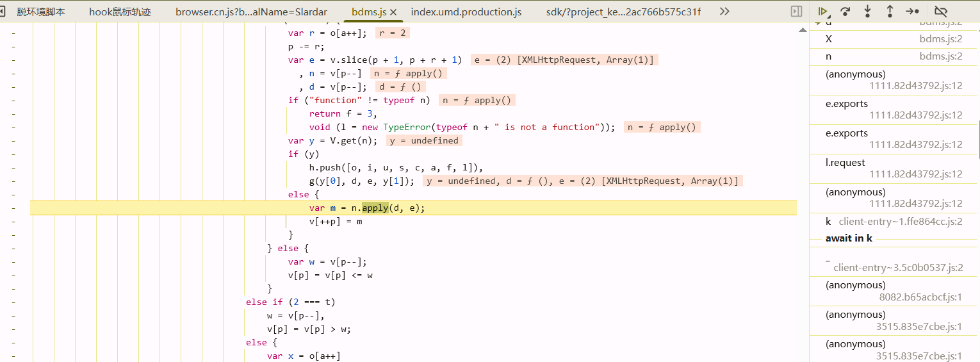Viewport: 980px width, 362px height.
Task: Step out of current function
Action: [890, 12]
